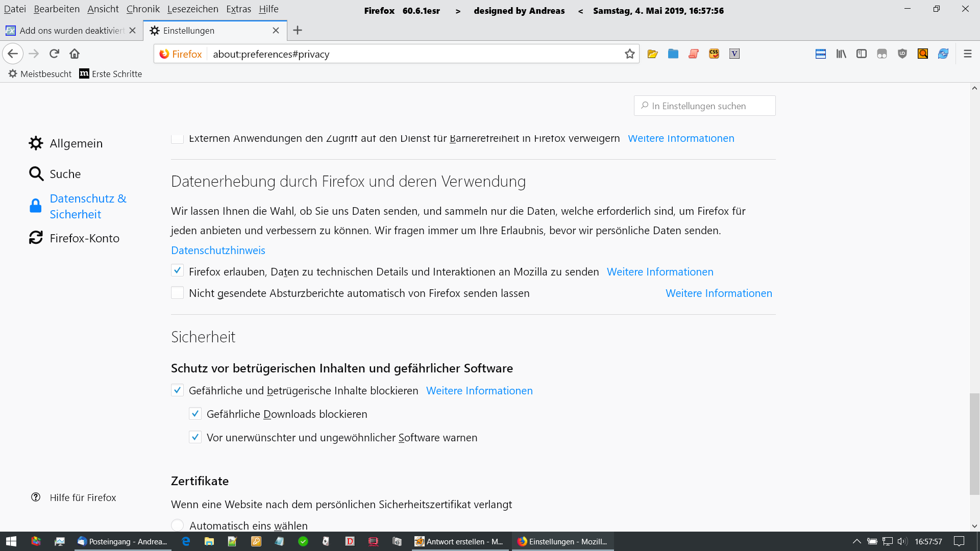Show sidebars via sidebar toolbar icon
This screenshot has width=980, height=551.
[861, 54]
